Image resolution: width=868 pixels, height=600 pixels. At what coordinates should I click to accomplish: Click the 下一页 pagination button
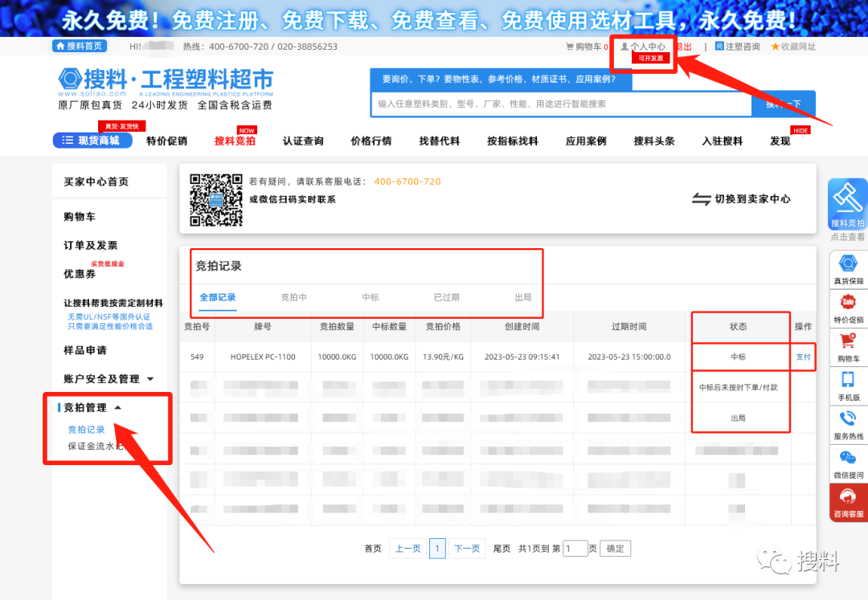pyautogui.click(x=467, y=549)
